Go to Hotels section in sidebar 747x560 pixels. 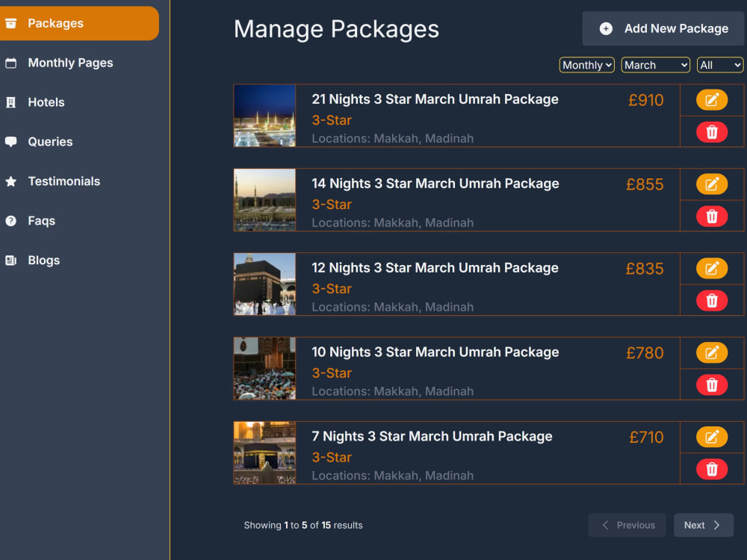click(x=46, y=102)
